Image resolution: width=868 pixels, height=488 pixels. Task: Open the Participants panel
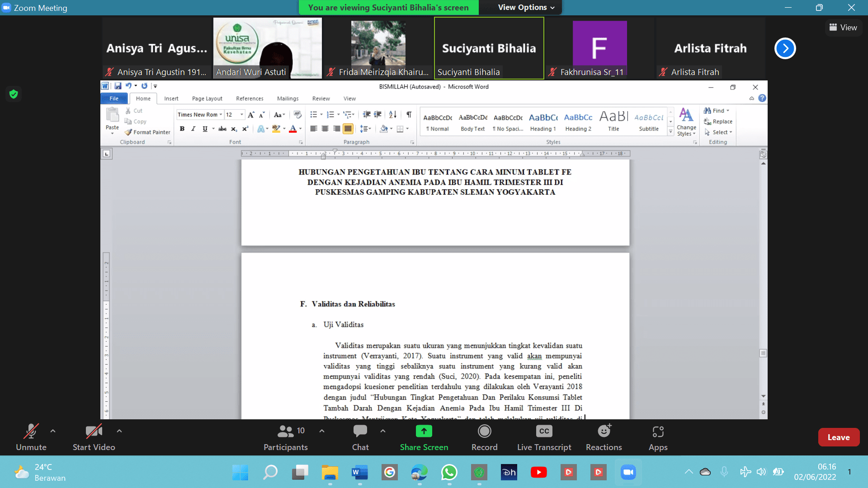click(285, 437)
